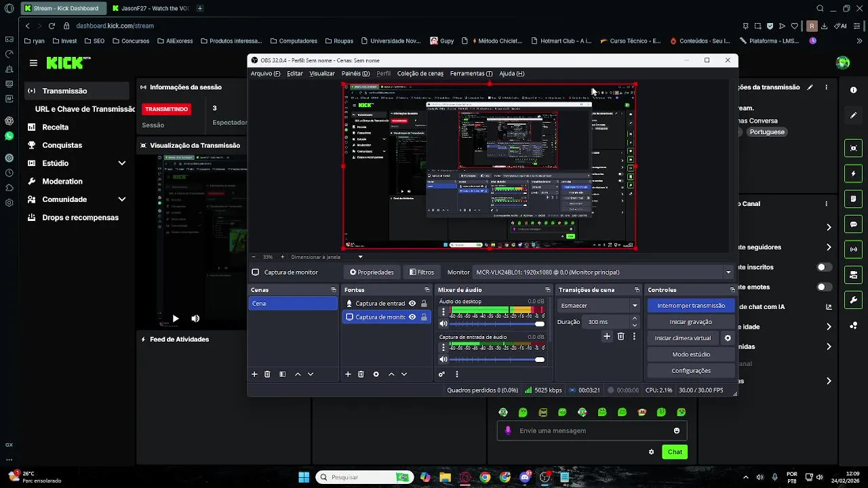This screenshot has width=868, height=488.
Task: Open Editar menu in OBS
Action: pyautogui.click(x=295, y=73)
